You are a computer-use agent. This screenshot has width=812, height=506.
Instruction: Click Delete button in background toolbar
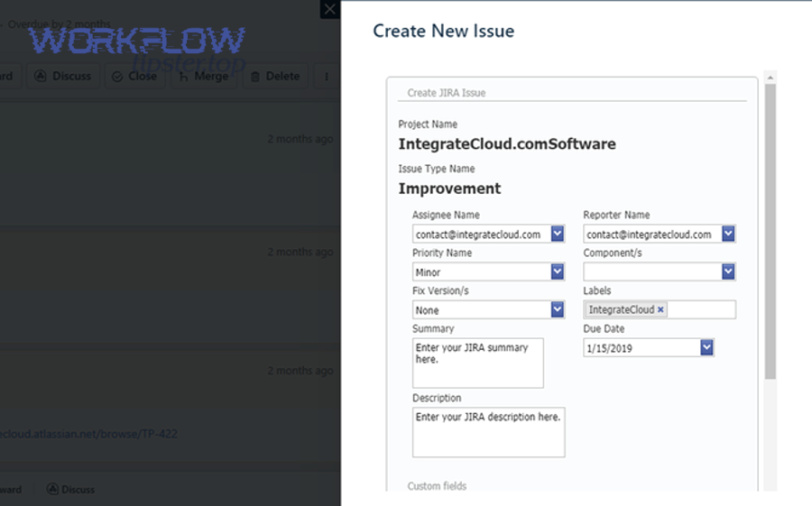point(275,76)
